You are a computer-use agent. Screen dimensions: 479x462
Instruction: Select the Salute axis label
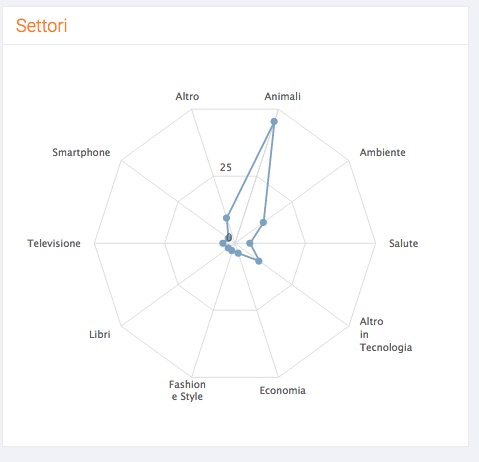403,243
